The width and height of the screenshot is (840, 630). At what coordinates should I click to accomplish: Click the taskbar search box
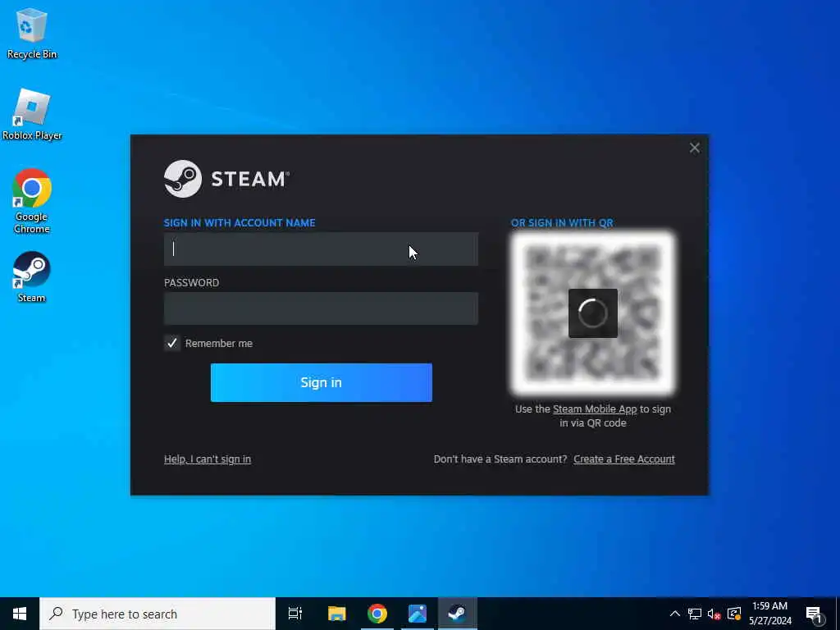[157, 614]
